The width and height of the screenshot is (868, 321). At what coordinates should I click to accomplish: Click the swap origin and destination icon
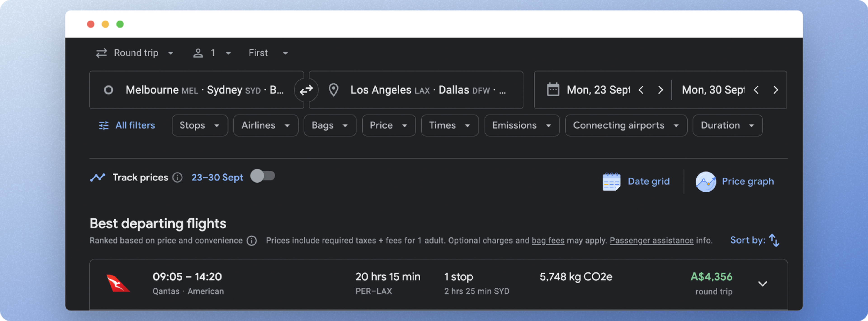pyautogui.click(x=306, y=90)
